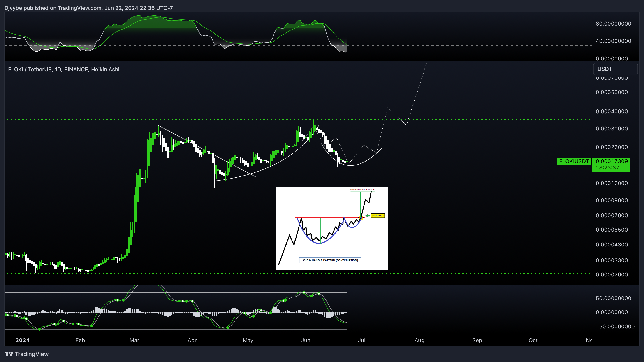Click the Jun label on time axis

[306, 340]
